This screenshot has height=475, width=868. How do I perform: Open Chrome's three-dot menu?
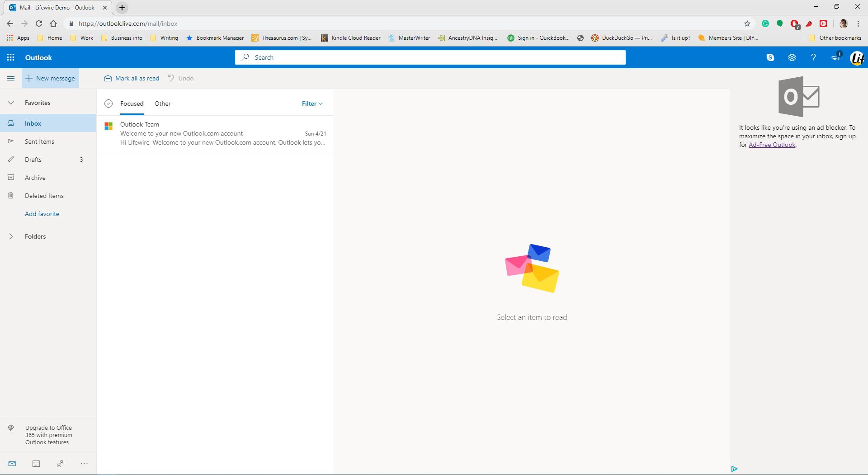pyautogui.click(x=858, y=24)
